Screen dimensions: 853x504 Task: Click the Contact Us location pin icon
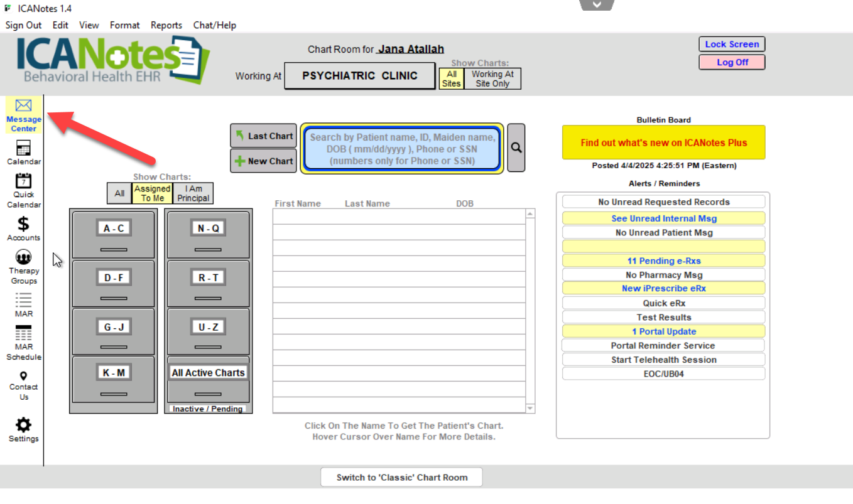tap(23, 376)
